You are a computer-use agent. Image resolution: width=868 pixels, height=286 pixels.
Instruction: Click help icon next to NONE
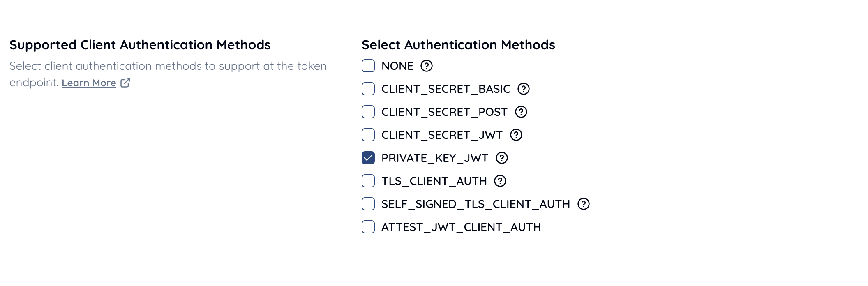click(427, 66)
